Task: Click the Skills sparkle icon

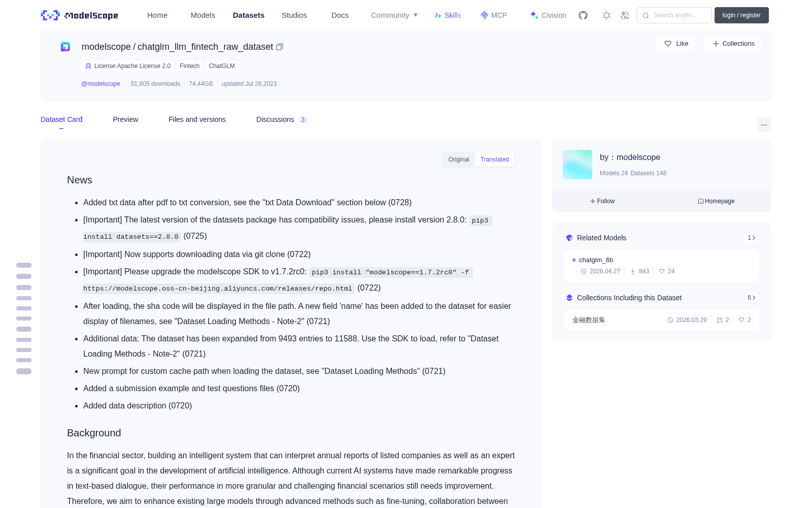Action: [438, 15]
